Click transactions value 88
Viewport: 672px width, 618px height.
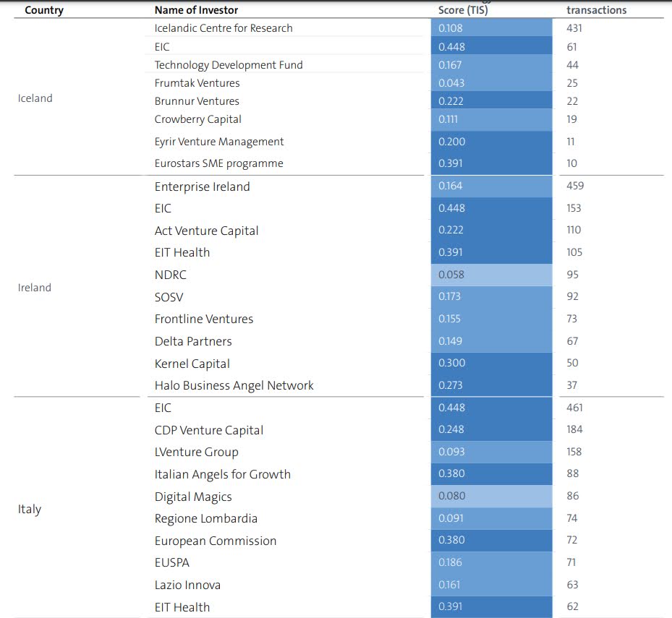point(573,473)
